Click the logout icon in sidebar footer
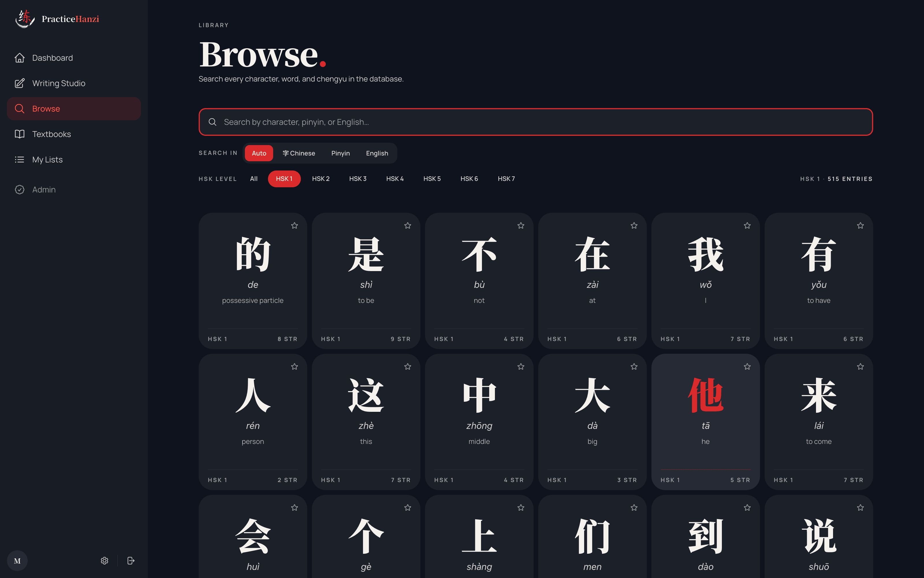 pos(131,560)
